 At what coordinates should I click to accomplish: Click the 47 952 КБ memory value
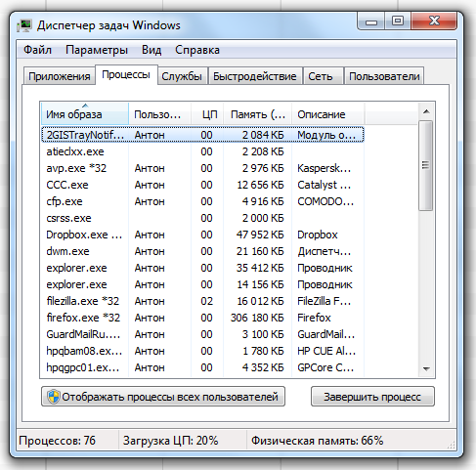click(x=260, y=235)
